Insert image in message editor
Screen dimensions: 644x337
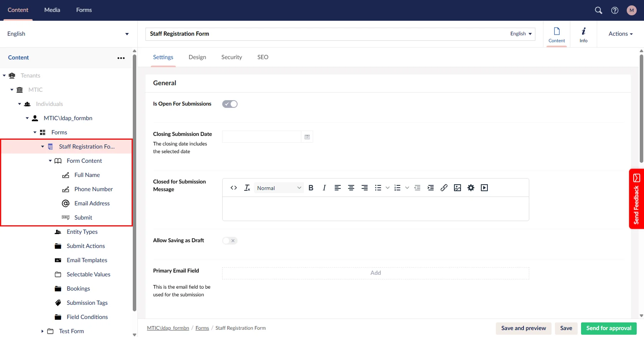click(457, 188)
